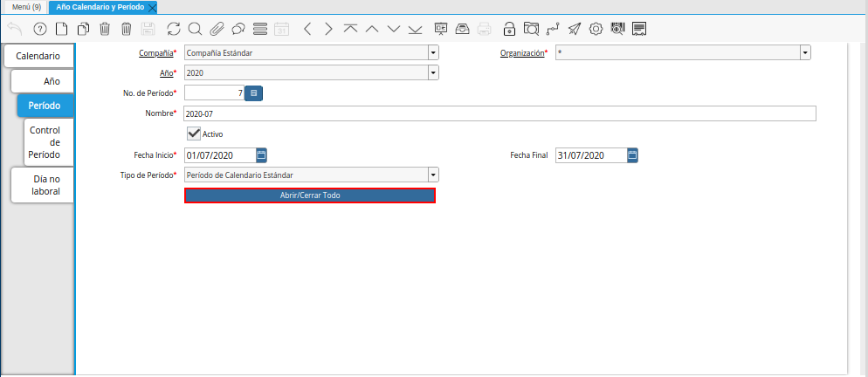
Task: Click the Fecha Final date field
Action: pyautogui.click(x=591, y=155)
